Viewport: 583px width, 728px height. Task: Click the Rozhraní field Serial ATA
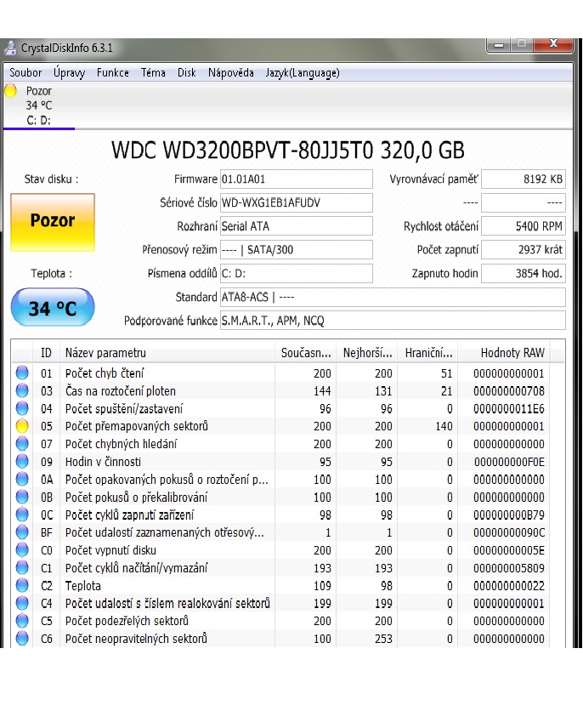(x=296, y=226)
